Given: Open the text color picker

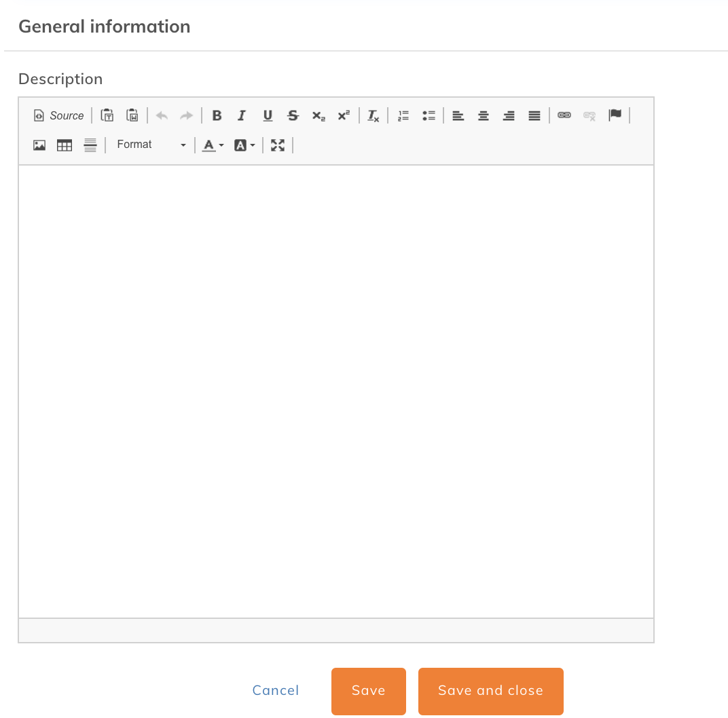Looking at the screenshot, I should point(213,145).
